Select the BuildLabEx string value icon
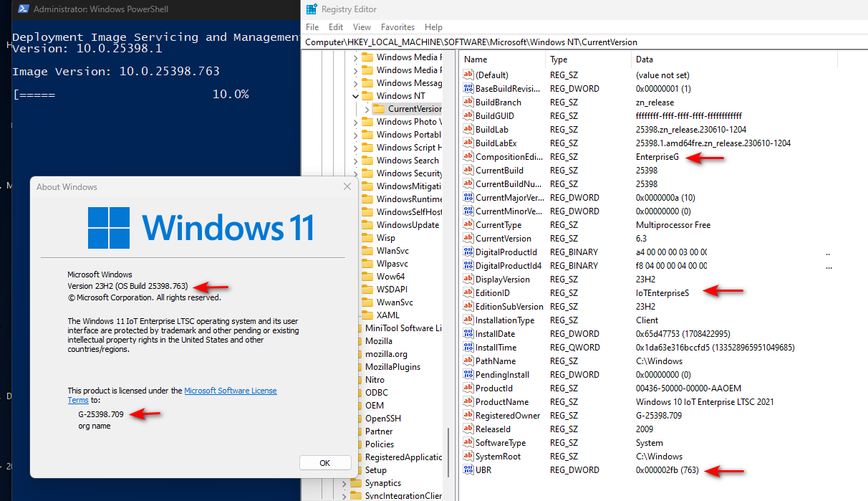Viewport: 868px width, 501px height. pos(468,143)
